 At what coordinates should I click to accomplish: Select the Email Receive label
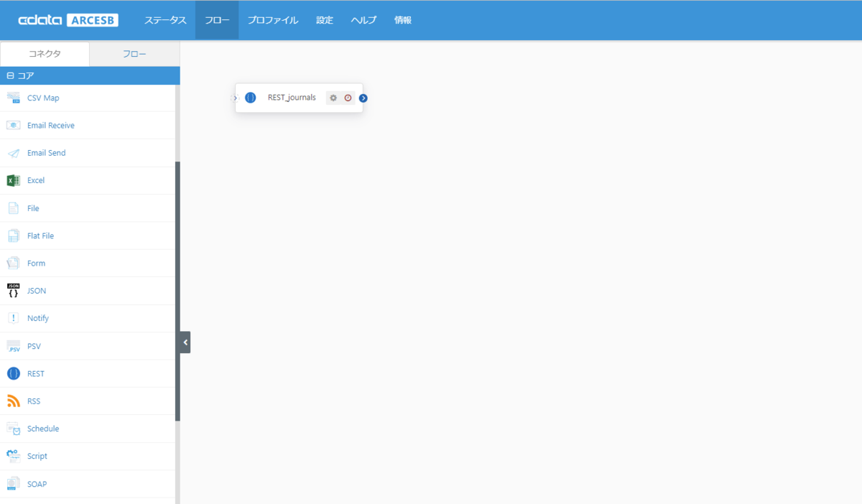click(x=51, y=126)
